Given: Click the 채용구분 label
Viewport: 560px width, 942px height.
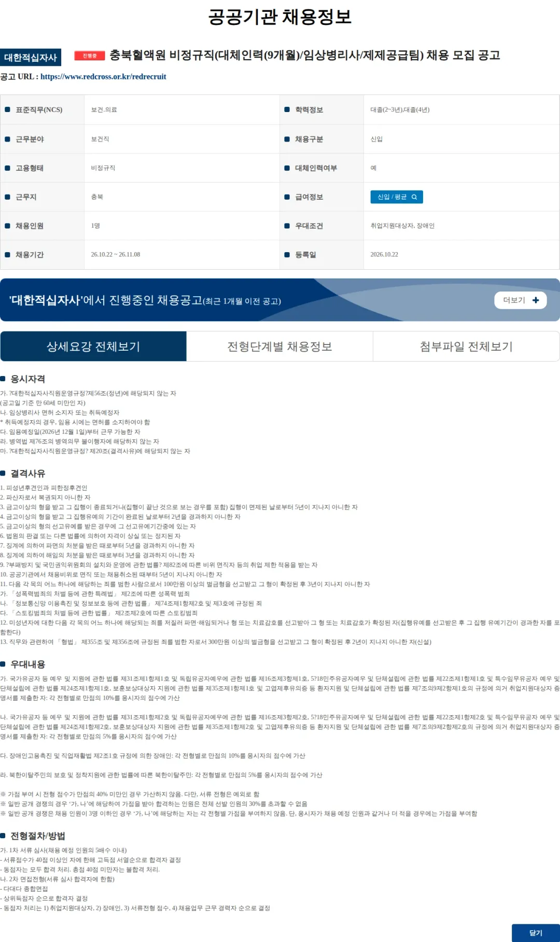Looking at the screenshot, I should pos(309,139).
